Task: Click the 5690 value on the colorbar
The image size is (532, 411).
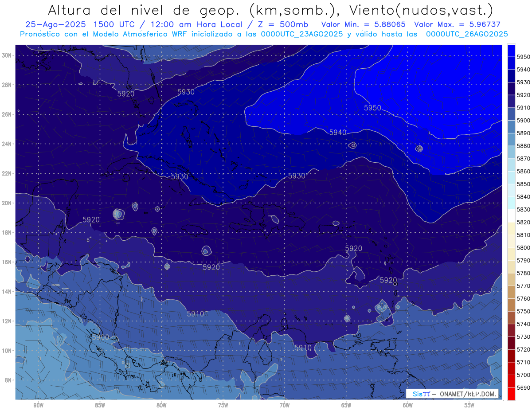Action: (x=523, y=388)
